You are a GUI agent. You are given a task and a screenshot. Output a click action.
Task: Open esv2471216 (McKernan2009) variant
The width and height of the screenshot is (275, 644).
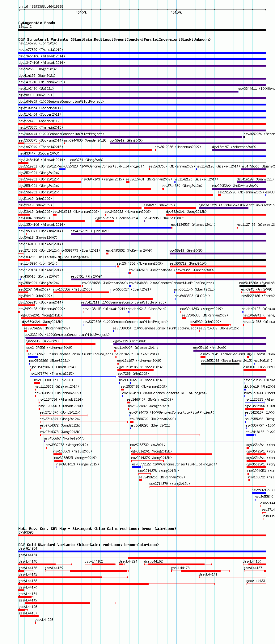(x=42, y=82)
